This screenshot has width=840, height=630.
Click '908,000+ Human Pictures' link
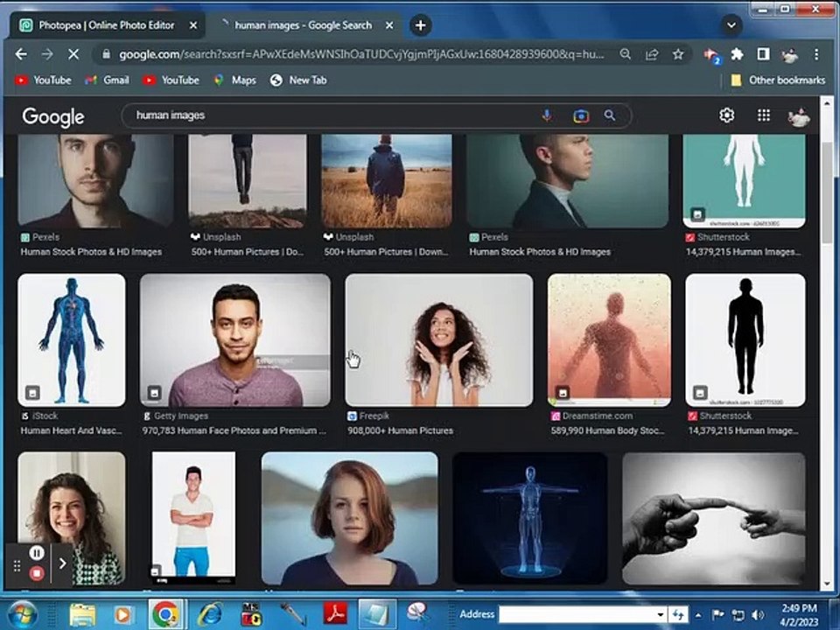click(400, 430)
